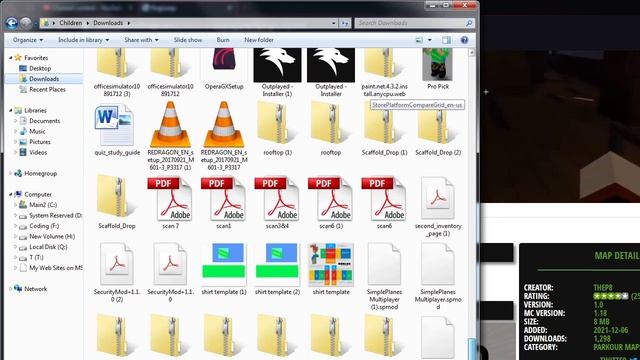Open the Share with dropdown

(x=141, y=40)
